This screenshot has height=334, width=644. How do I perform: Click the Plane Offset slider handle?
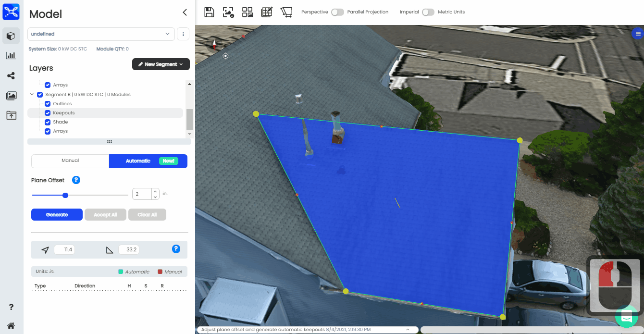pos(65,195)
